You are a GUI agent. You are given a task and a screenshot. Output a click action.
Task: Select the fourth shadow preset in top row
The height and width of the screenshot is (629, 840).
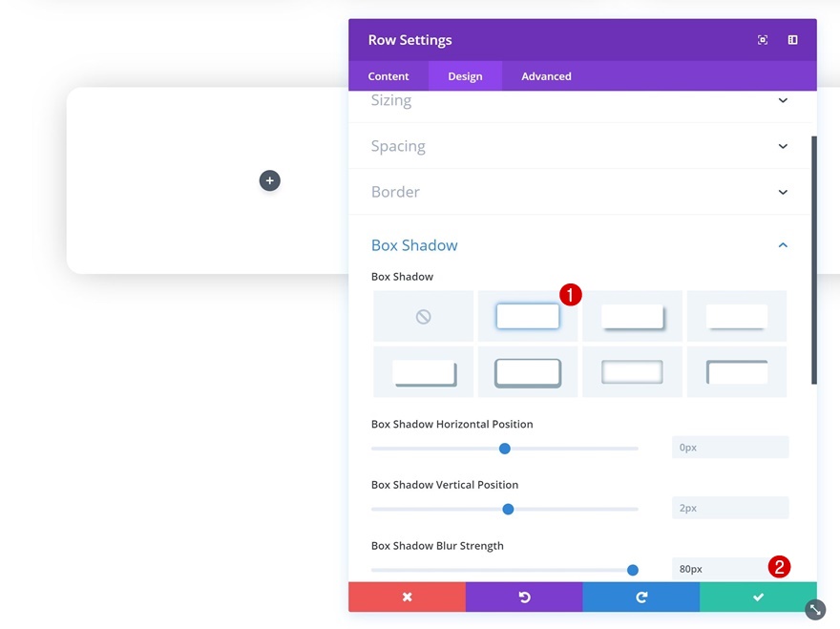click(x=736, y=316)
